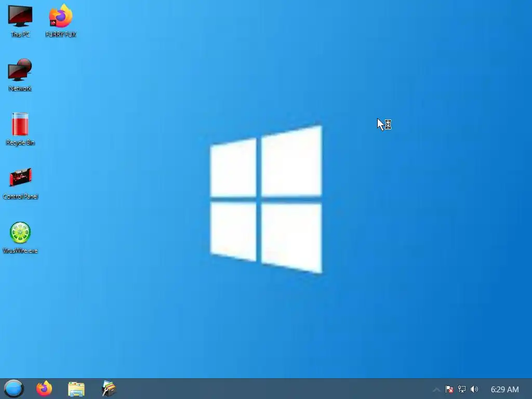Launch Firefox from the taskbar
Image resolution: width=532 pixels, height=399 pixels.
pyautogui.click(x=44, y=389)
